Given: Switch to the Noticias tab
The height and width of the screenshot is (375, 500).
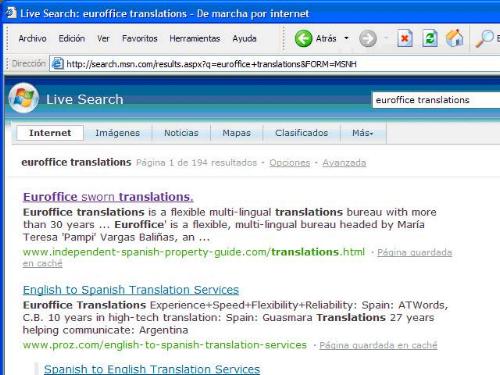Looking at the screenshot, I should click(x=181, y=133).
